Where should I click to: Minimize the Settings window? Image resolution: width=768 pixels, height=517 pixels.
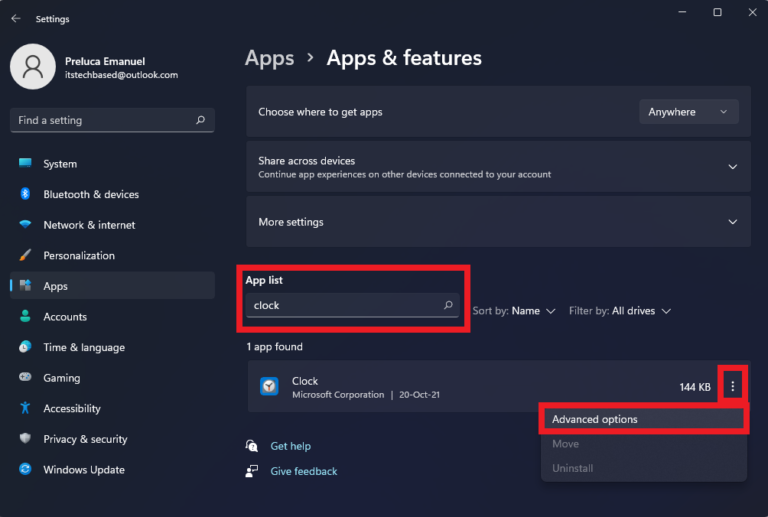[x=682, y=12]
